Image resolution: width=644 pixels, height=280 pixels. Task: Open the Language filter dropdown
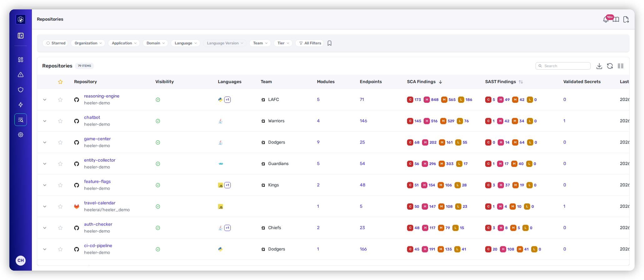tap(186, 43)
